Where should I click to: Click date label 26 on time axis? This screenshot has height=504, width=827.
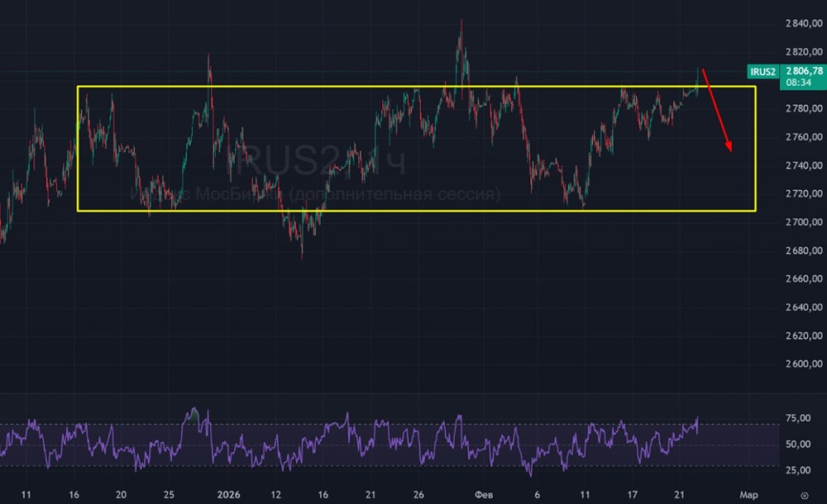pos(418,495)
